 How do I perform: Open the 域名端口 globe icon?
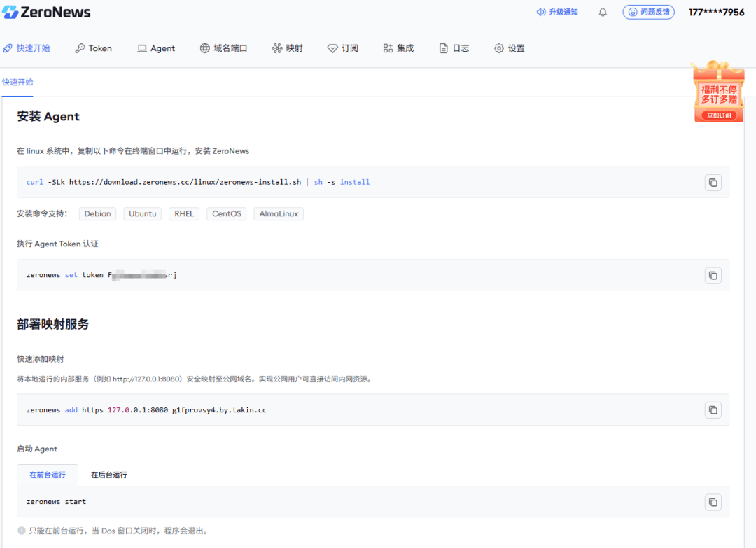[x=205, y=48]
